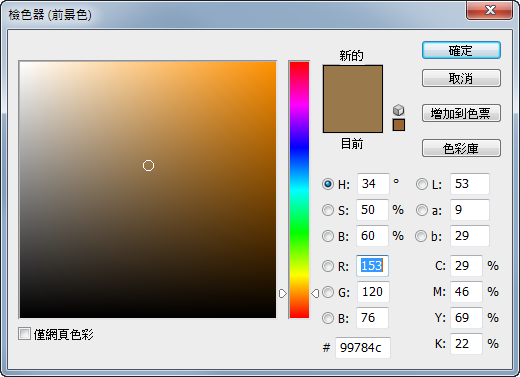Click the G field showing 120
Viewport: 520px width, 377px height.
point(373,292)
